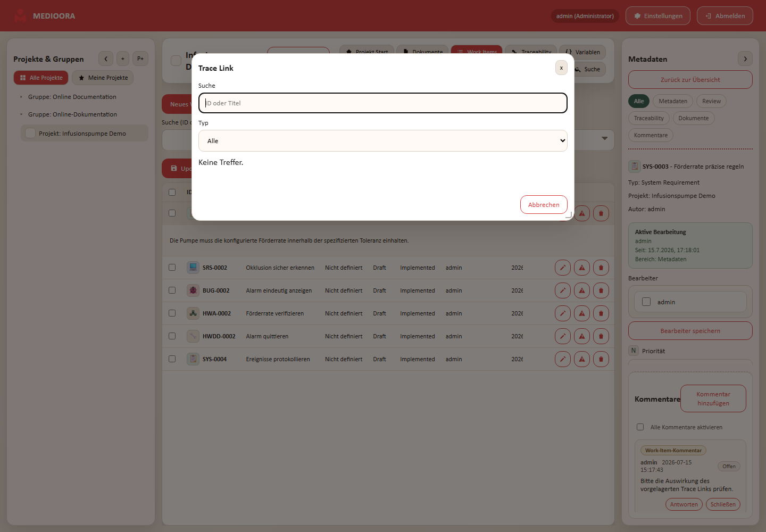This screenshot has height=532, width=766.
Task: Open trace link icon for HWDD-0002
Action: [582, 336]
